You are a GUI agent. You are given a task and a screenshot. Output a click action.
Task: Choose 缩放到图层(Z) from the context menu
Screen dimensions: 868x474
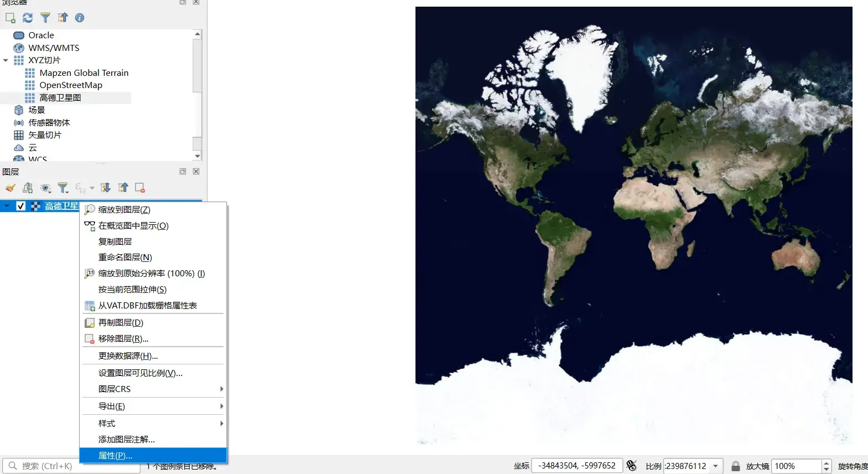(153, 210)
